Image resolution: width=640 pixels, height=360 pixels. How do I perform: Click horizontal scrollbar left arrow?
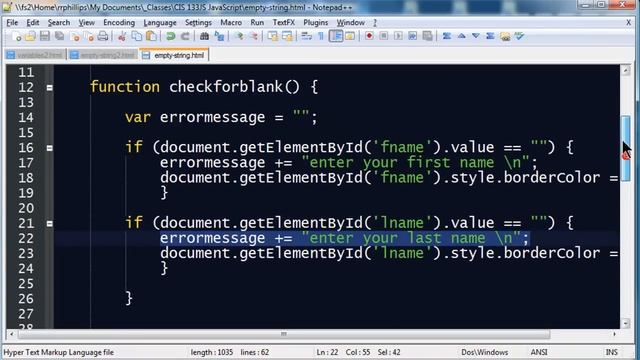tap(11, 334)
